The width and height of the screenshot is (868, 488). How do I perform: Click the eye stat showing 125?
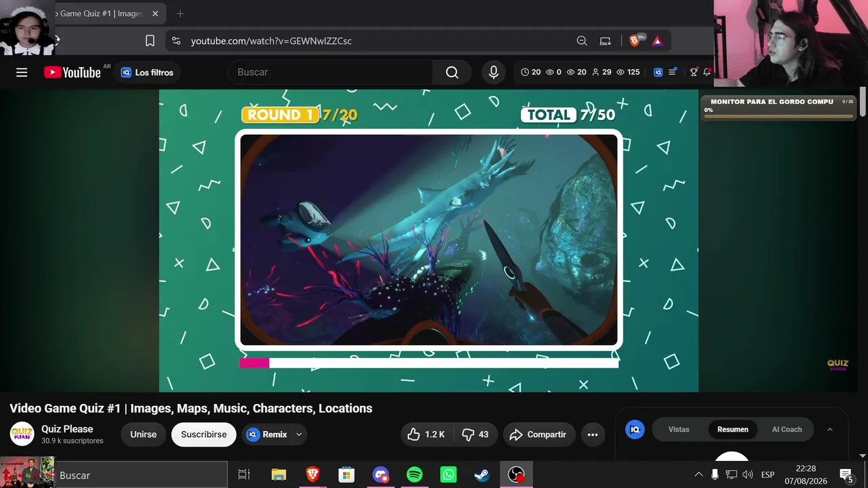[x=629, y=72]
